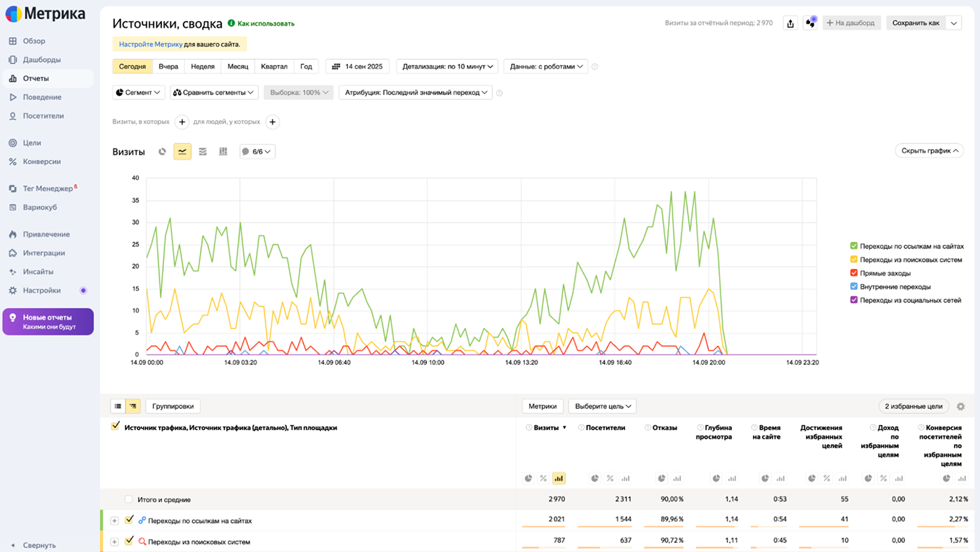Switch table to flat list view
The width and height of the screenshot is (980, 552).
118,406
